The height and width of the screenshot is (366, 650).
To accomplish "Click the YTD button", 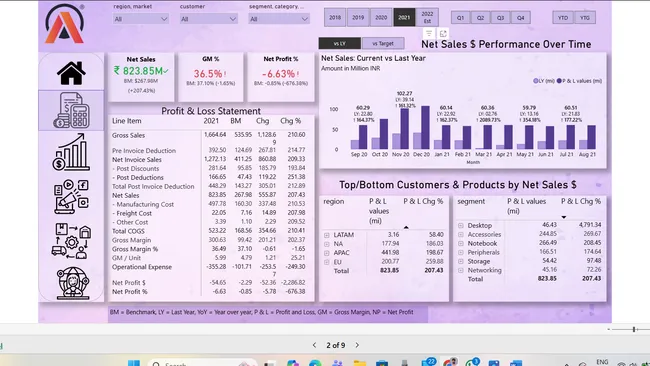I will 563,18.
